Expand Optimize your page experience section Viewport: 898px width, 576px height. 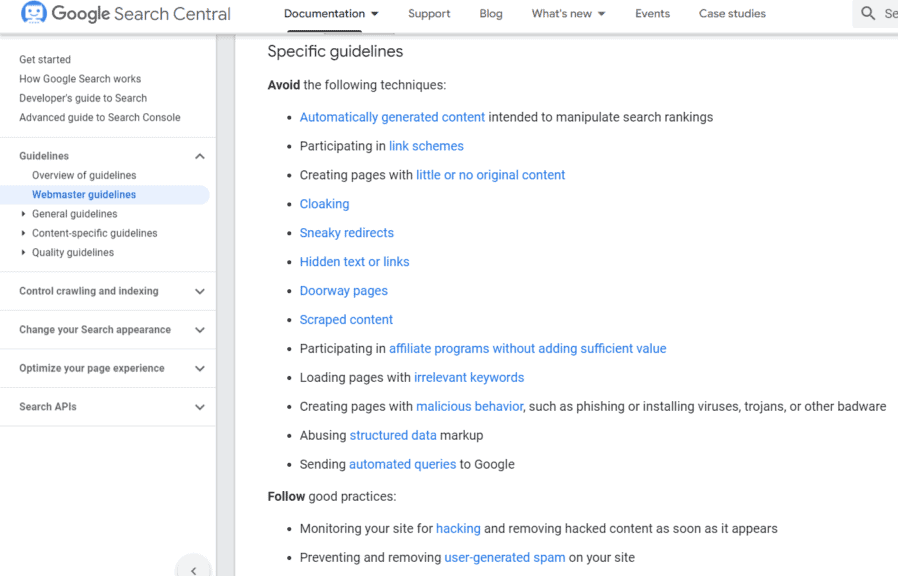pos(199,368)
